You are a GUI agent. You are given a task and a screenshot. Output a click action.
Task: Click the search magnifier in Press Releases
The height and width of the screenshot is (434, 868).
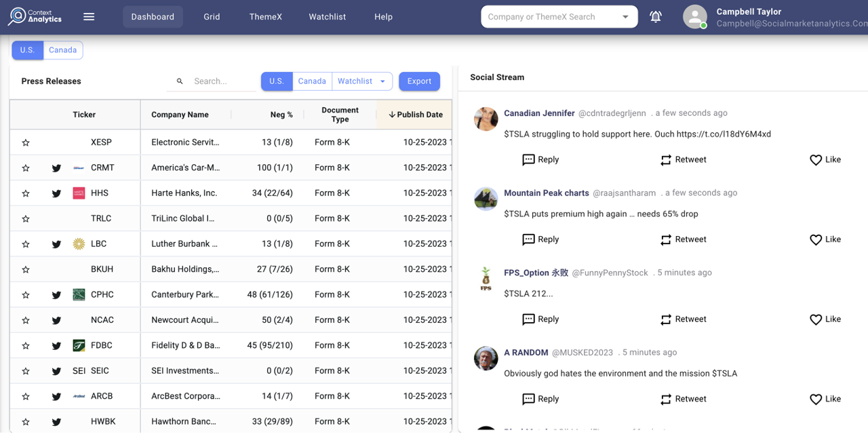point(180,81)
